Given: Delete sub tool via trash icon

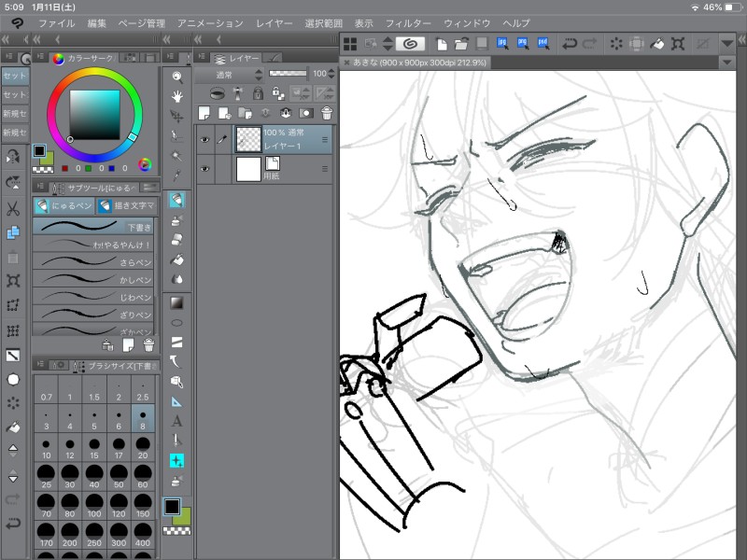Looking at the screenshot, I should (148, 344).
